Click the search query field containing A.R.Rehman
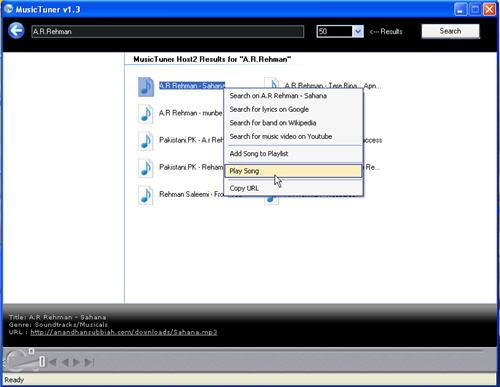This screenshot has height=387, width=500. click(168, 32)
